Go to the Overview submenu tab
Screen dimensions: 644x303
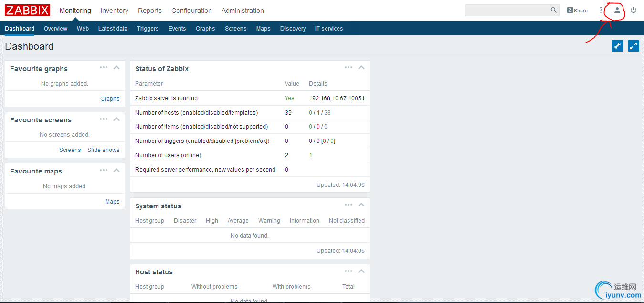click(x=56, y=29)
